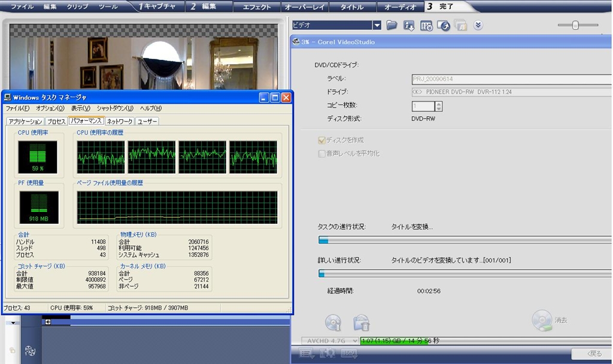Image resolution: width=613 pixels, height=364 pixels.
Task: Switch to the オーディオ tab
Action: 400,7
